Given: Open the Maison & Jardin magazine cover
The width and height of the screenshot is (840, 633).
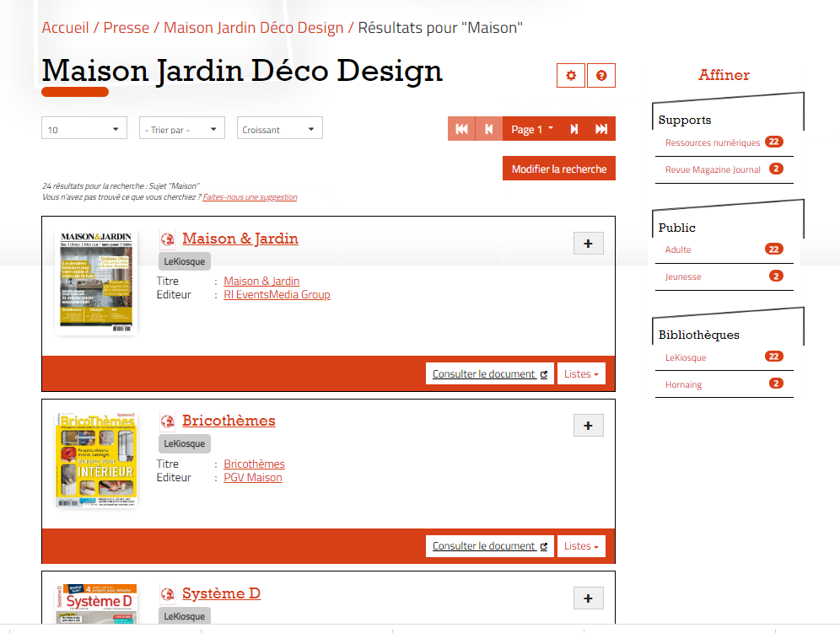Looking at the screenshot, I should click(96, 282).
